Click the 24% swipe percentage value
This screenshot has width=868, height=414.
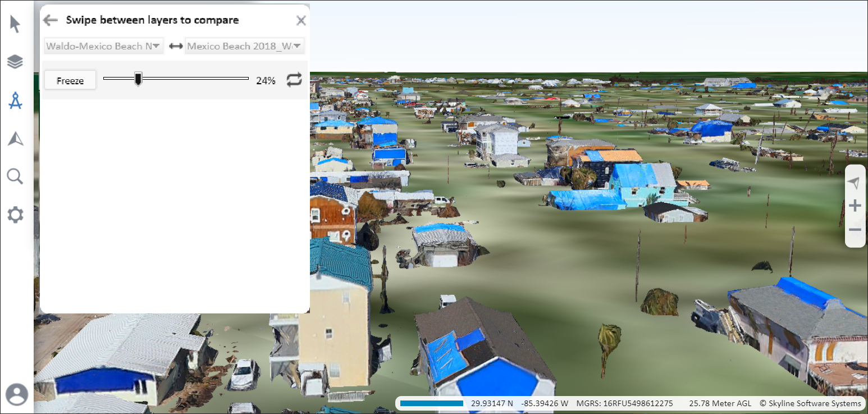click(266, 80)
